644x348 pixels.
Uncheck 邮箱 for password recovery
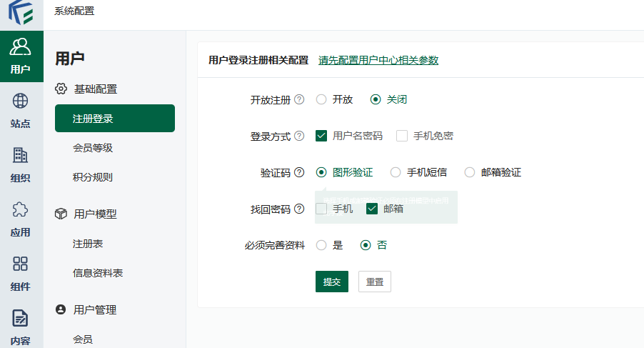coord(372,209)
